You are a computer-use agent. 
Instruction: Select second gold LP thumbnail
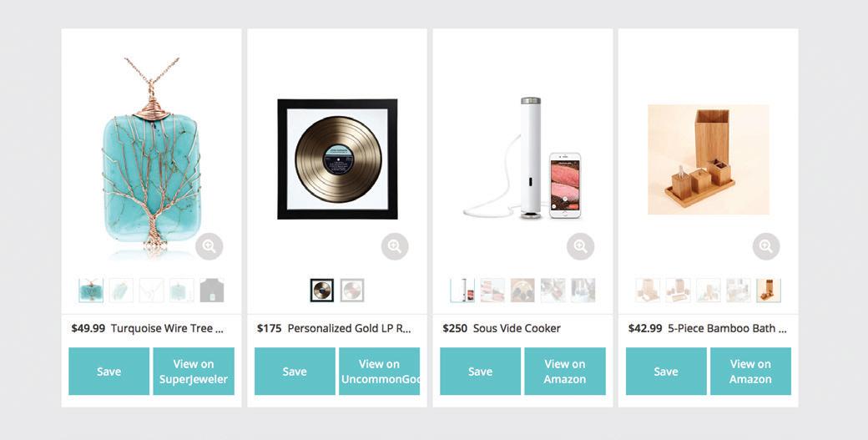[352, 291]
